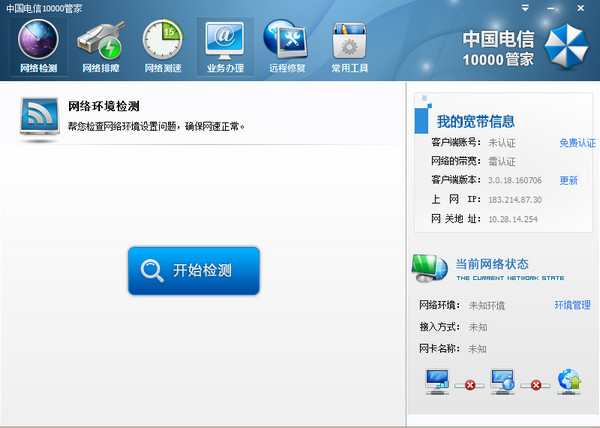Open the 环境管理 environment management link
600x428 pixels.
[x=572, y=305]
